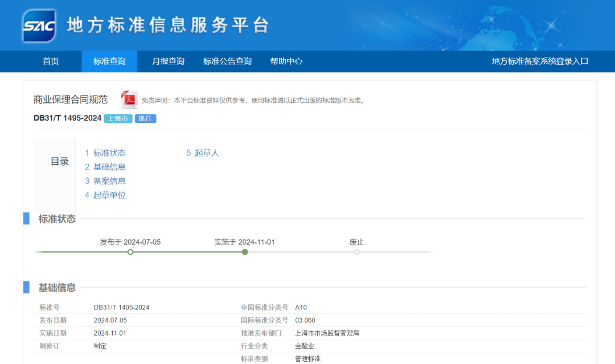
Task: Click the 废止 timeline node
Action: coord(356,252)
